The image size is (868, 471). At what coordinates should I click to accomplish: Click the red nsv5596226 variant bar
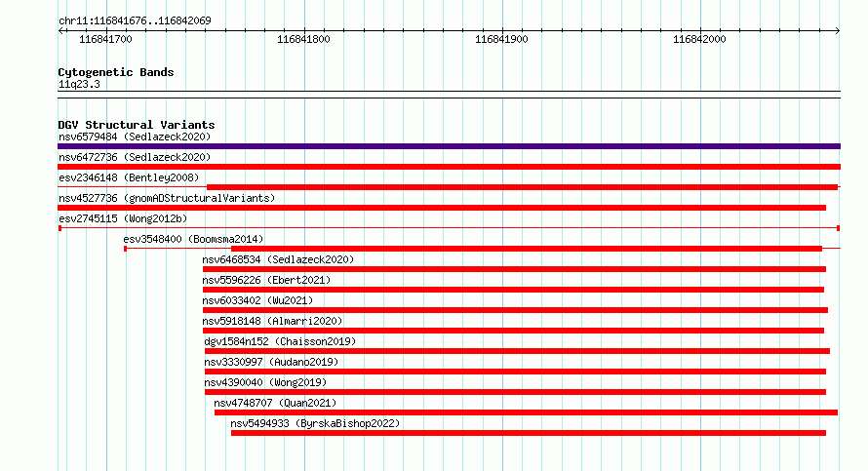click(513, 290)
